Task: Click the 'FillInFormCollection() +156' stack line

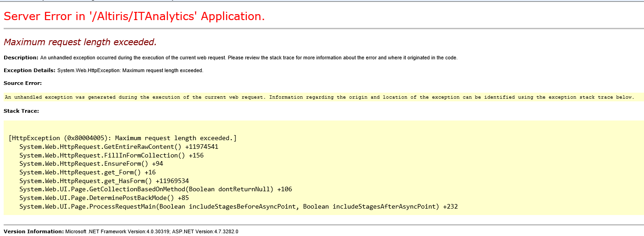Action: (x=112, y=155)
